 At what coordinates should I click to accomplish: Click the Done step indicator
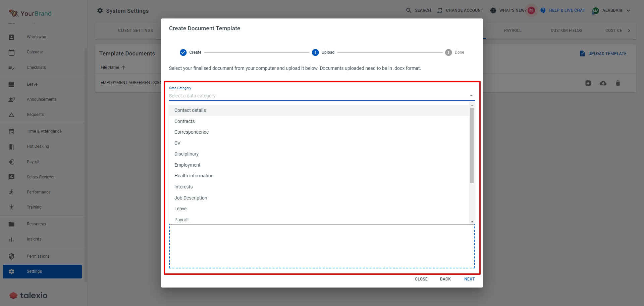click(455, 52)
